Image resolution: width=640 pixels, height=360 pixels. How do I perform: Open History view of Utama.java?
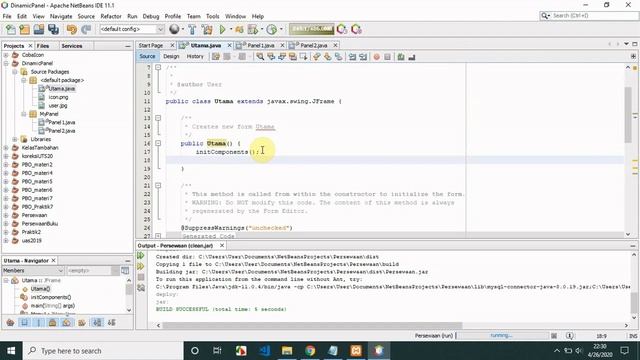195,56
